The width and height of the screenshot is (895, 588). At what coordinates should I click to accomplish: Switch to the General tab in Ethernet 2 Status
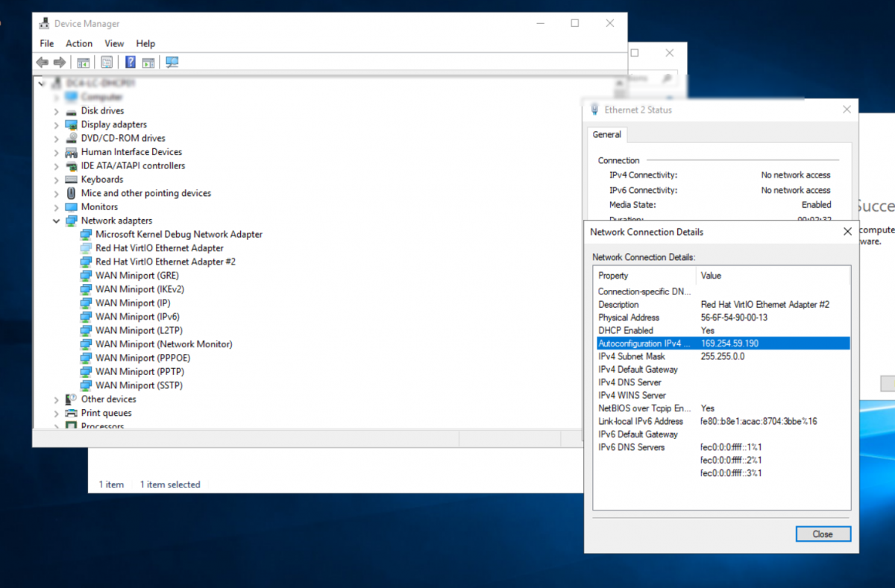607,135
